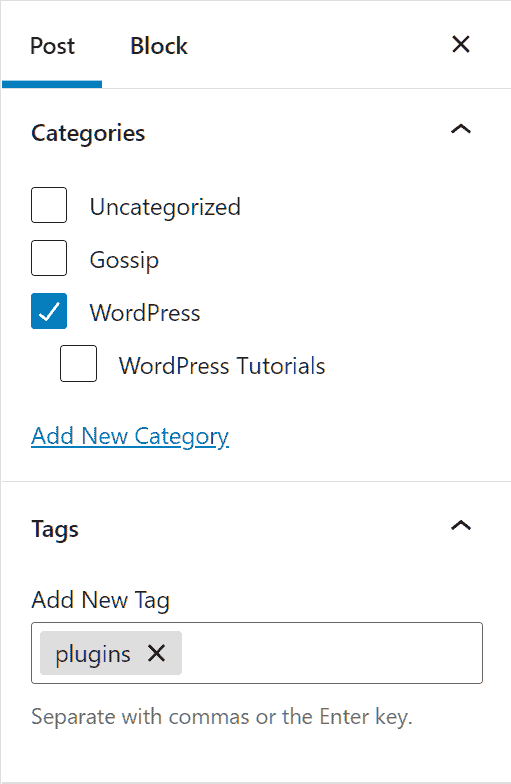Click the Tags panel heading
Image resolution: width=511 pixels, height=784 pixels.
(x=55, y=529)
